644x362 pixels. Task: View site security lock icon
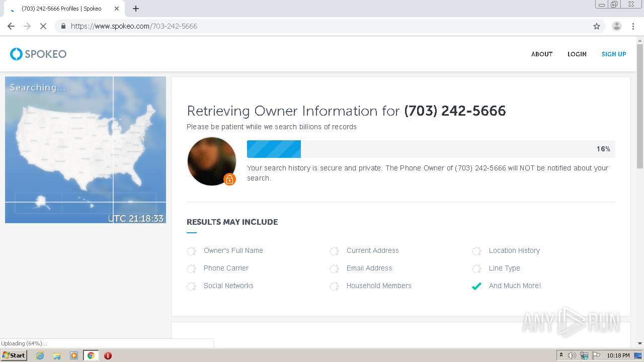coord(63,26)
